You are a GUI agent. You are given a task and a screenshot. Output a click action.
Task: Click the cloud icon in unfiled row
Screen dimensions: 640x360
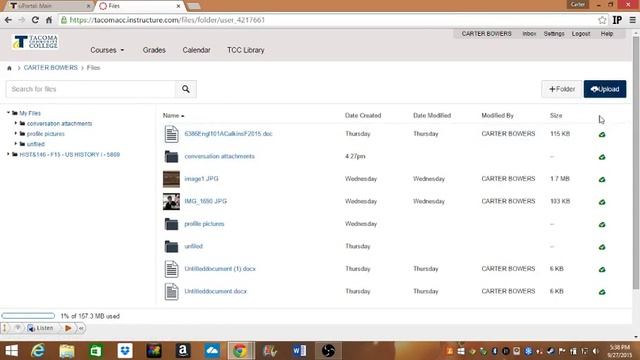coord(602,247)
